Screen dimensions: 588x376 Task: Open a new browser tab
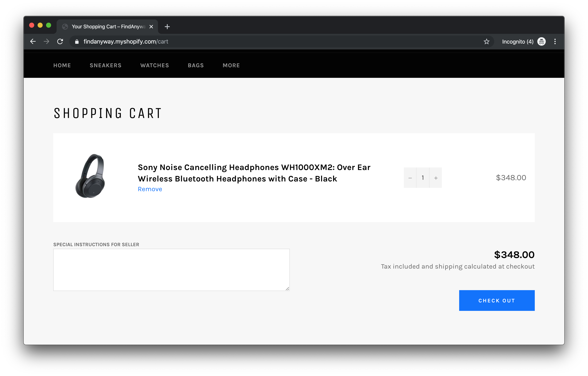tap(167, 27)
